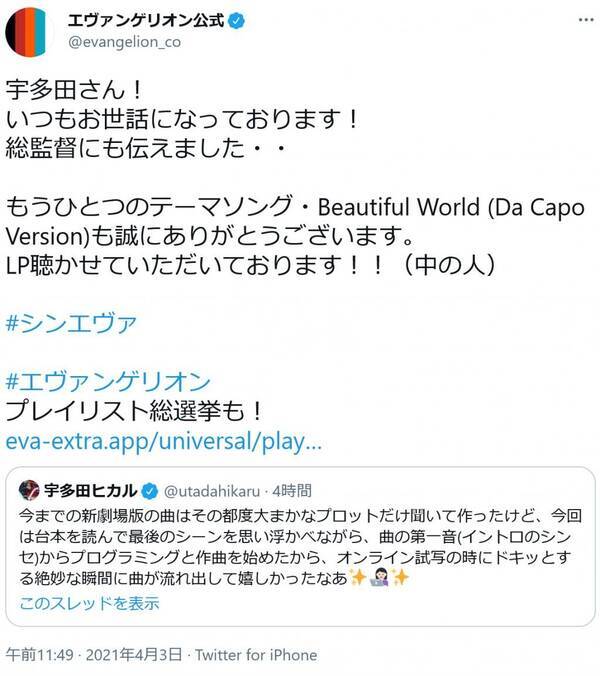Click the Twitter for iPhone source label
This screenshot has width=600, height=676.
click(256, 655)
